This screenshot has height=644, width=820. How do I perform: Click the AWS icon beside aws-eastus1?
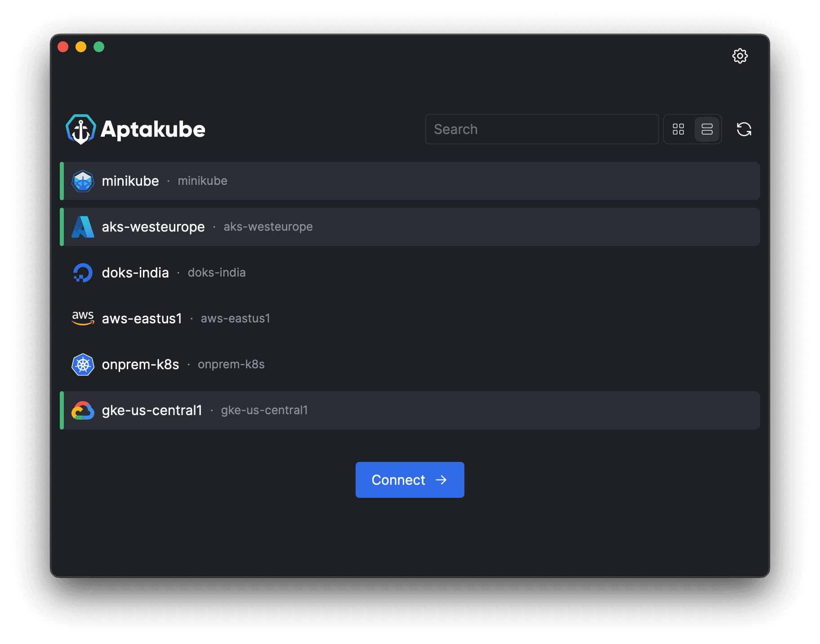tap(83, 318)
